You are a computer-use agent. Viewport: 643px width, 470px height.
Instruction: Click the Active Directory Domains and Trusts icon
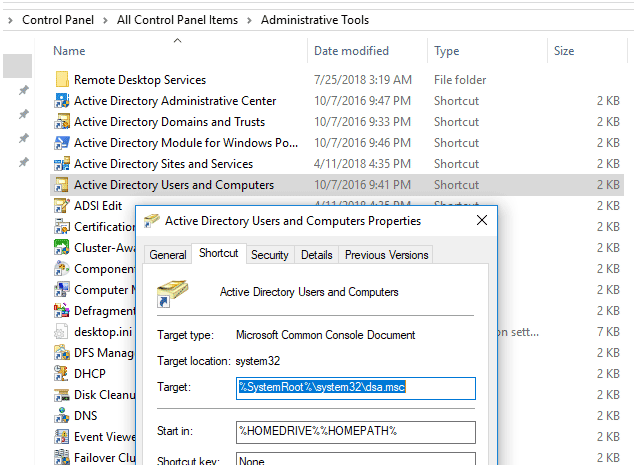tap(62, 121)
